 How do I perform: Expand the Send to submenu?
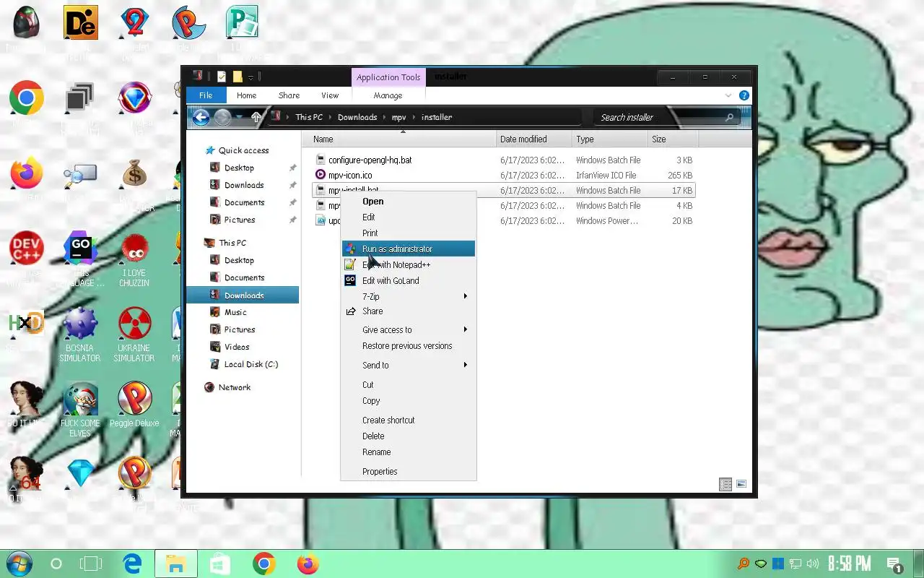coord(408,365)
